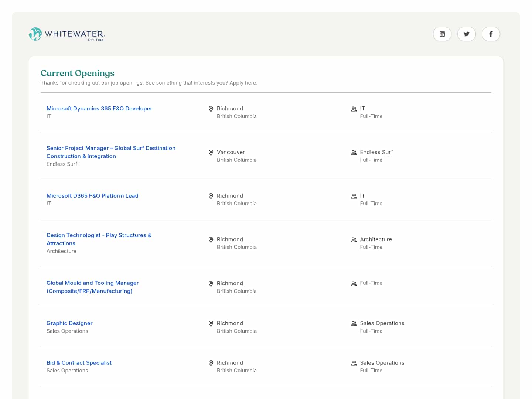This screenshot has height=399, width=532.
Task: Click 'Endless Surf' department label on right
Action: click(x=376, y=152)
